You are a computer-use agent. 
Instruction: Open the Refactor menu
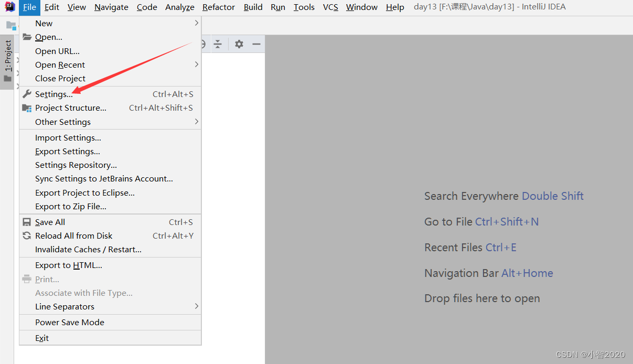point(219,7)
